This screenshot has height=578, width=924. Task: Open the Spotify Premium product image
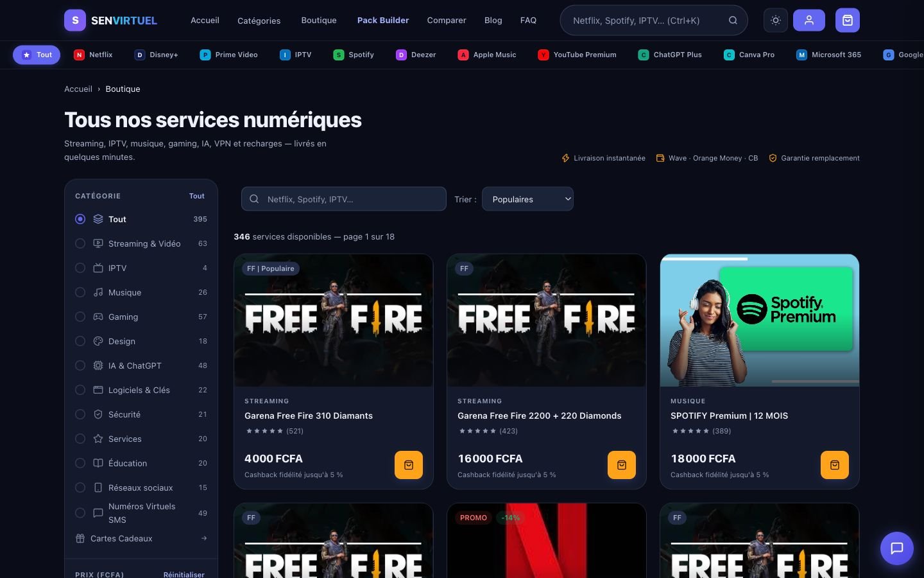pos(760,320)
